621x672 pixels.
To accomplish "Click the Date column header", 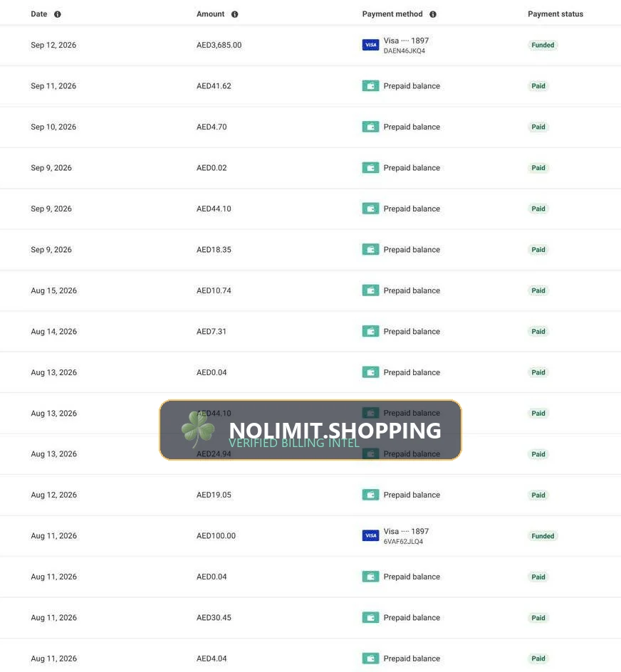I will 39,14.
